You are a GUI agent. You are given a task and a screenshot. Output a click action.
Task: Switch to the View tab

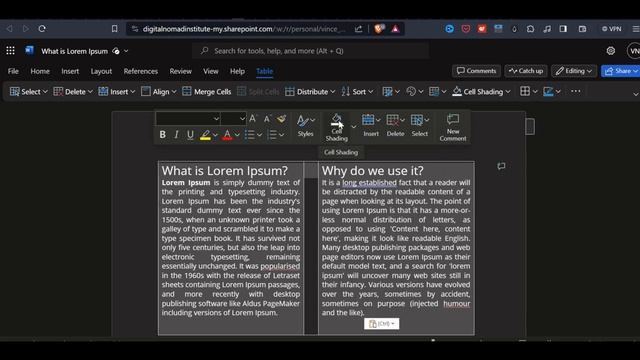click(x=211, y=71)
